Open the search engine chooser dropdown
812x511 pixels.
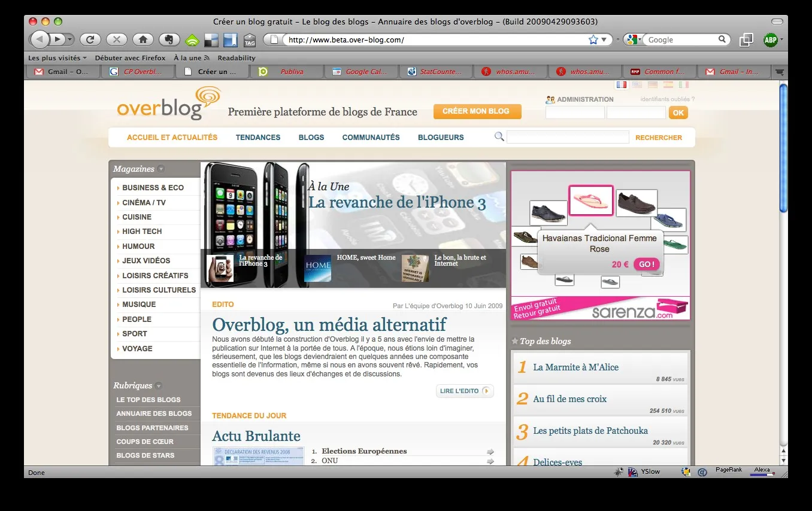pyautogui.click(x=635, y=39)
